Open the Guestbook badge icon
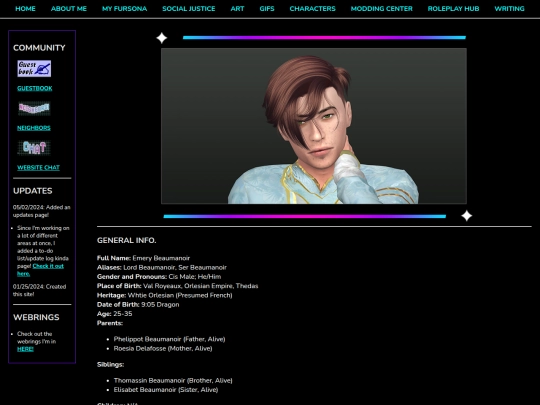Image resolution: width=540 pixels, height=405 pixels. (34, 69)
